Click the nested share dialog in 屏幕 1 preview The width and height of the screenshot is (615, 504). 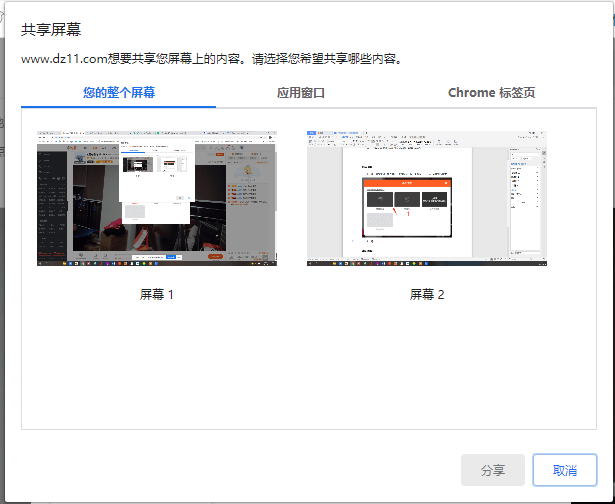155,180
